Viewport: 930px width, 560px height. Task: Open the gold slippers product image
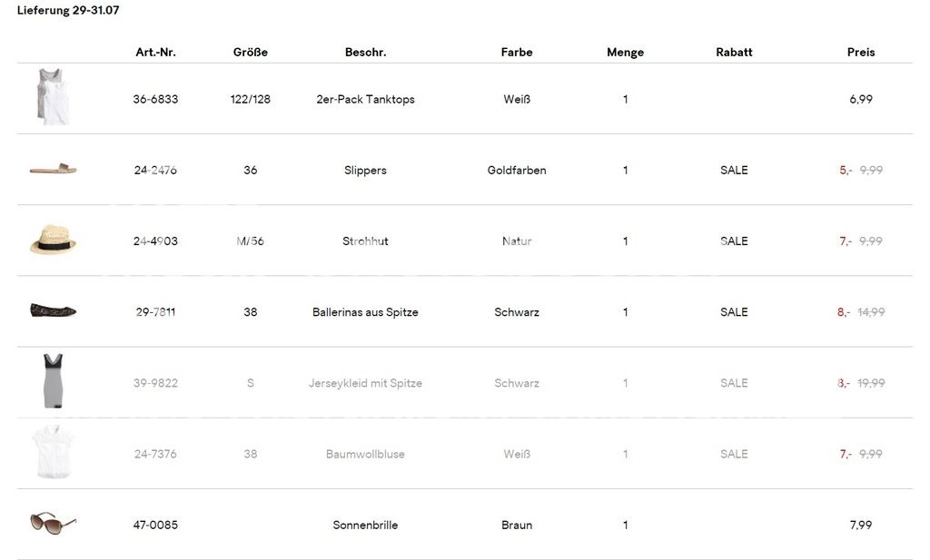53,169
